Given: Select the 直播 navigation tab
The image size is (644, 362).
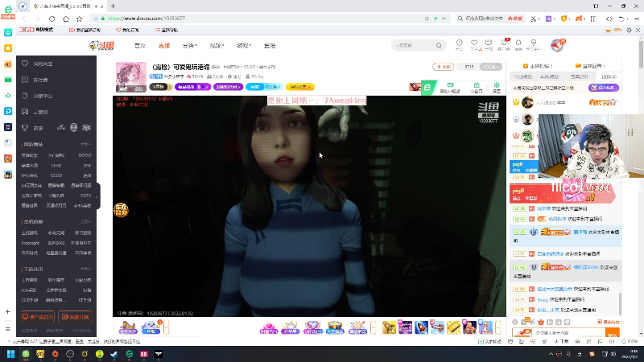Looking at the screenshot, I should 164,46.
